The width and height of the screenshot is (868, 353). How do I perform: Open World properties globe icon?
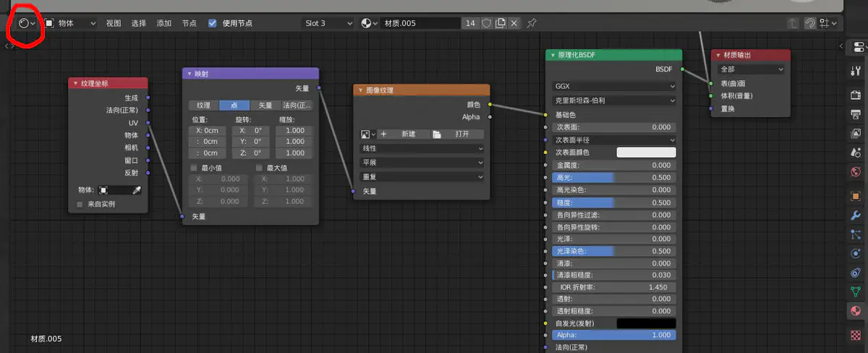tap(856, 171)
